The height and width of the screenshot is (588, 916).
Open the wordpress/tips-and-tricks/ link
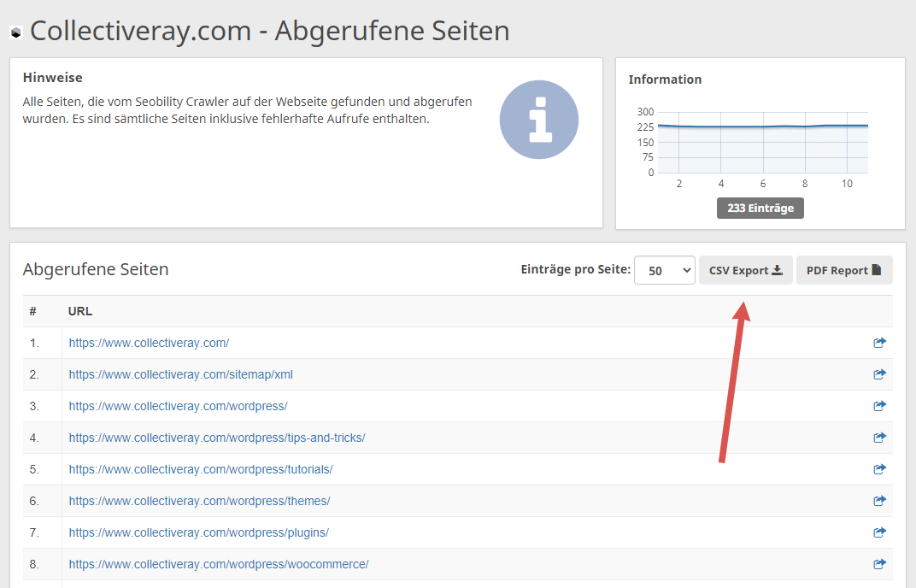coord(217,438)
